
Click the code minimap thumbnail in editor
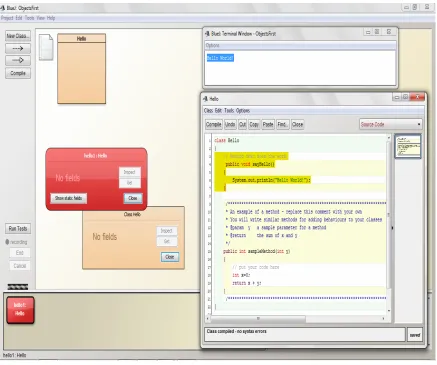coord(408,146)
